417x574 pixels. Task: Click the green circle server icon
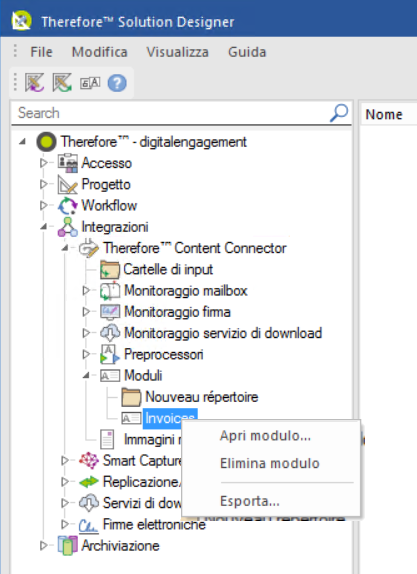(x=46, y=142)
